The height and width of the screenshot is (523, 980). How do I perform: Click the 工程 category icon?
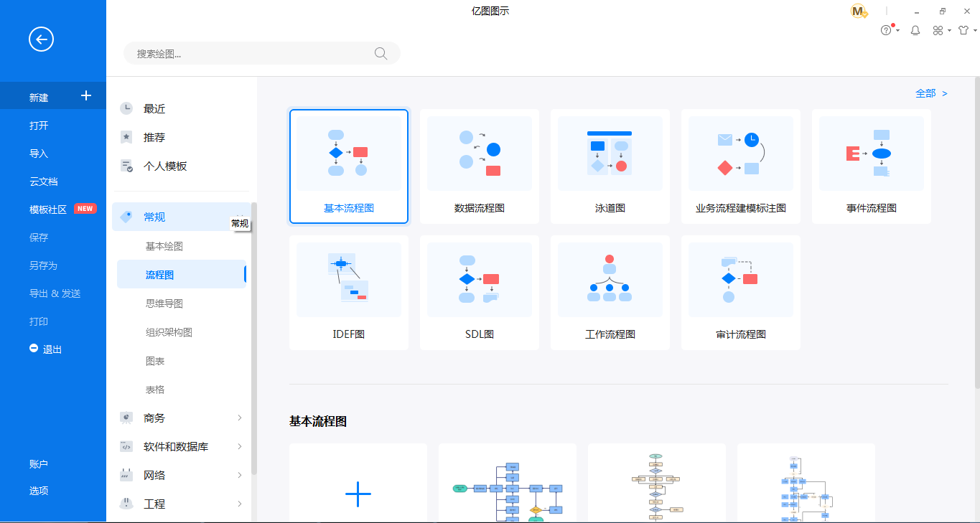point(126,504)
